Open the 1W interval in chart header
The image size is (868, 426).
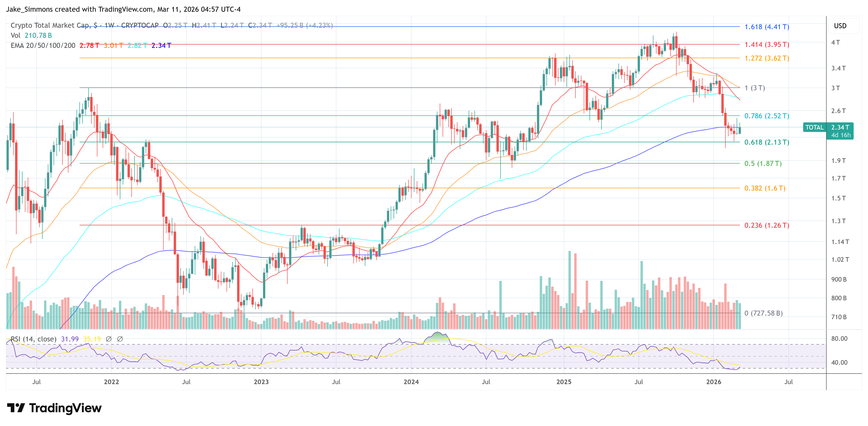109,25
